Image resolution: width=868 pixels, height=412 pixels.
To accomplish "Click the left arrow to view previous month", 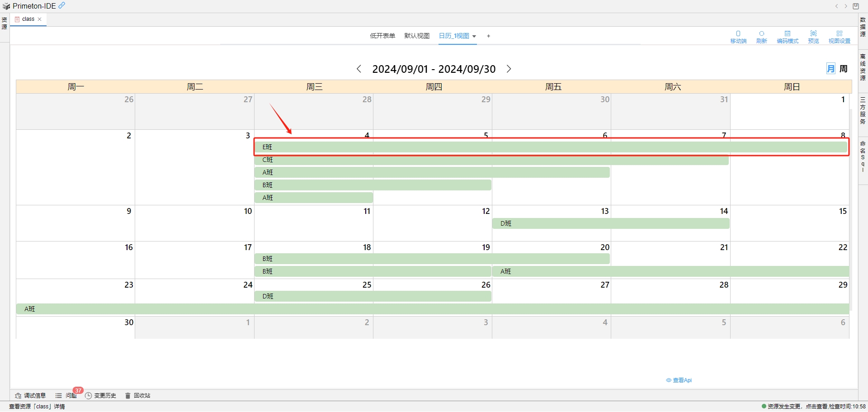I will [x=359, y=69].
